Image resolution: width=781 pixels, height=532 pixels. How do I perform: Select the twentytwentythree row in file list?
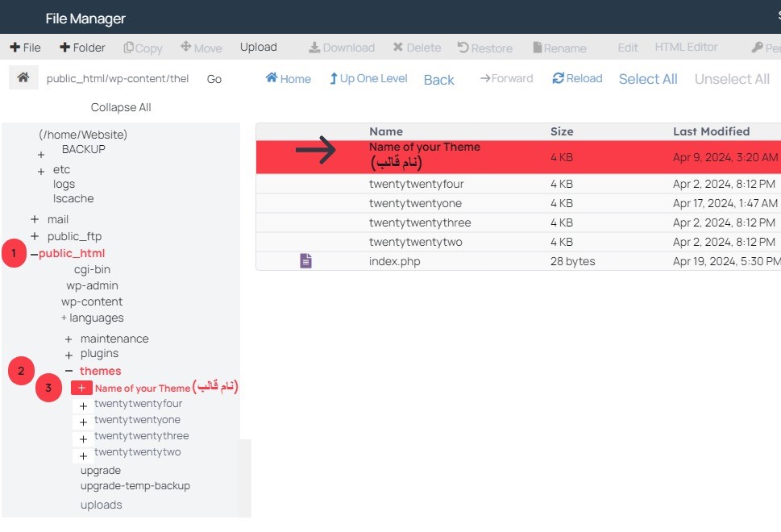coord(420,222)
